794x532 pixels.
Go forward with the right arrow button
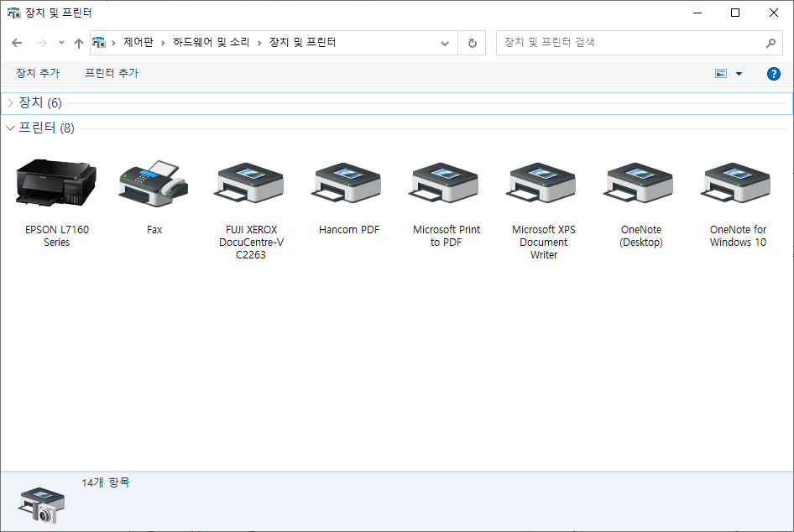click(x=42, y=43)
